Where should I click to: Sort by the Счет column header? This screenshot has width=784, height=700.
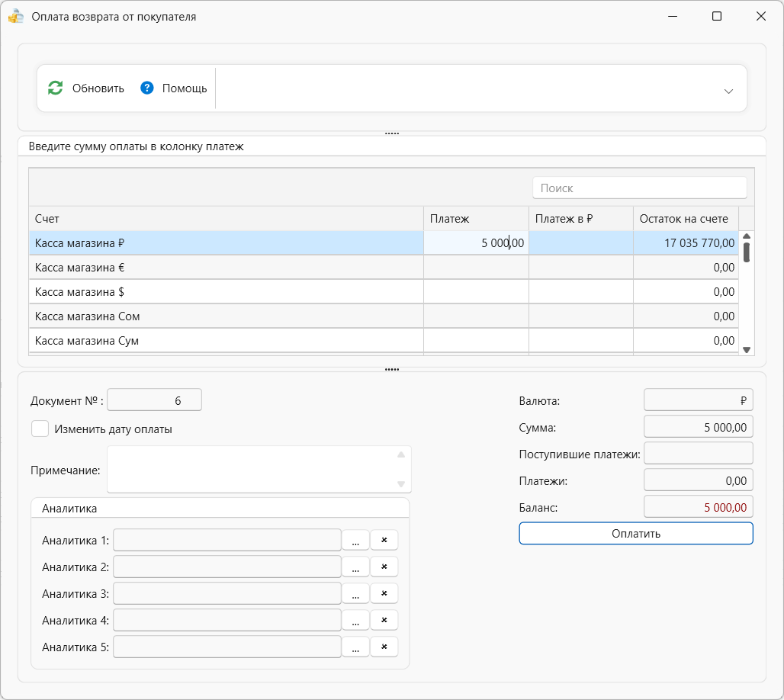coord(226,219)
